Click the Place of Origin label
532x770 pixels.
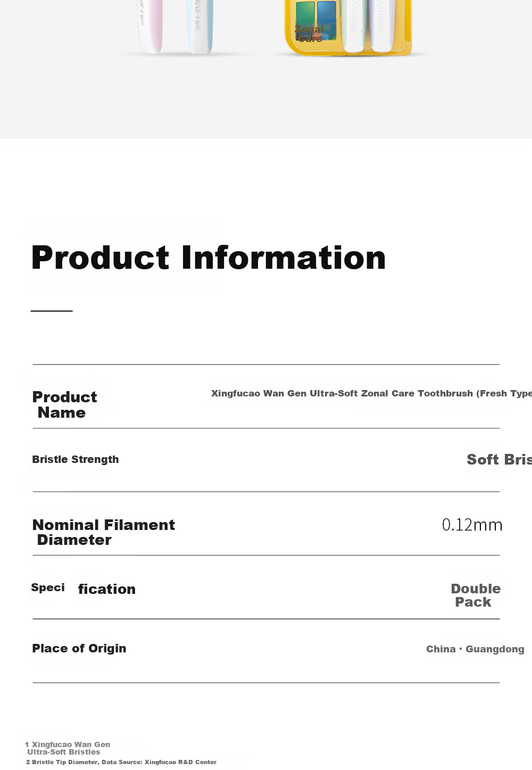(79, 648)
